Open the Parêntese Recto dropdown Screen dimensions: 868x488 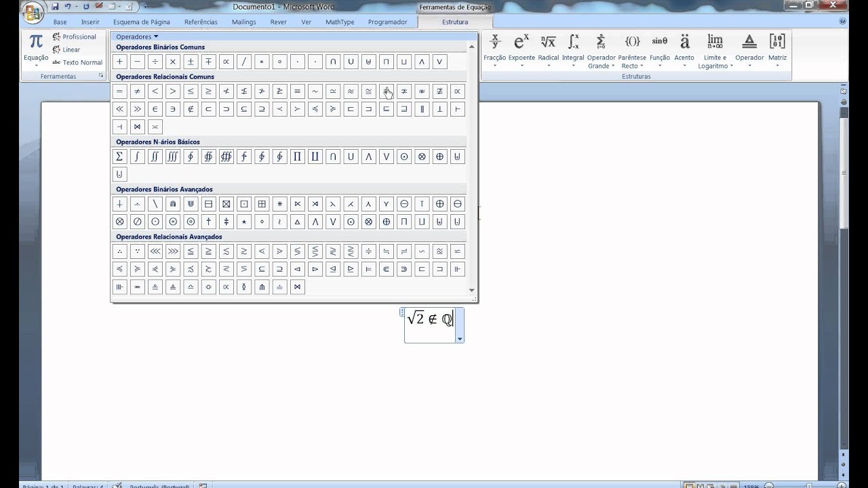pos(632,51)
